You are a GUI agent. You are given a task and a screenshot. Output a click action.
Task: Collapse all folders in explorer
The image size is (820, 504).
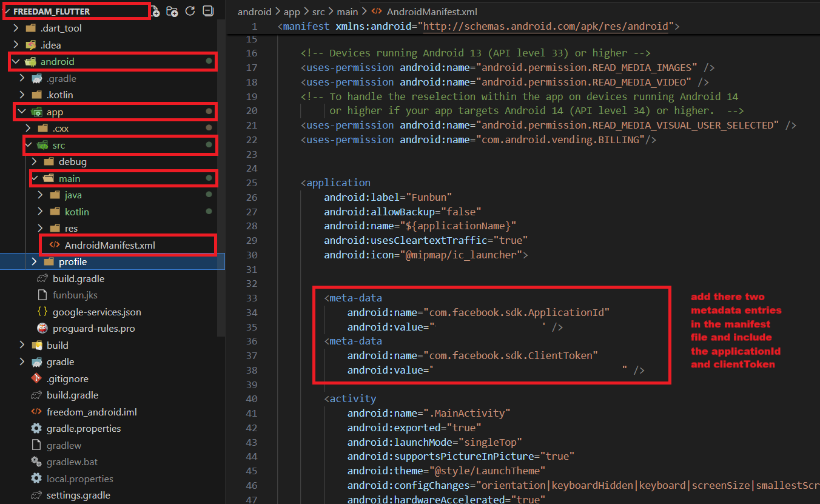tap(207, 12)
